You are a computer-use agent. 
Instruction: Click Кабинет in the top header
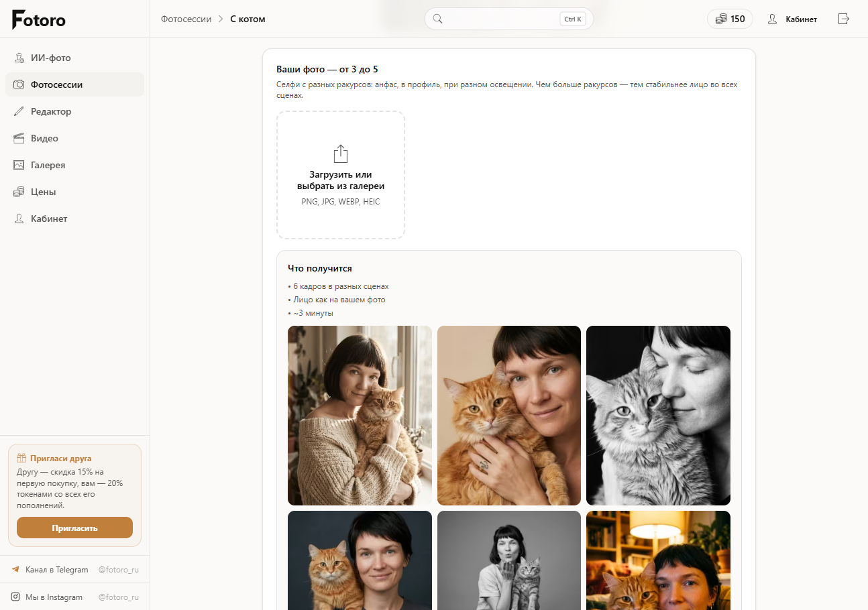pyautogui.click(x=792, y=19)
